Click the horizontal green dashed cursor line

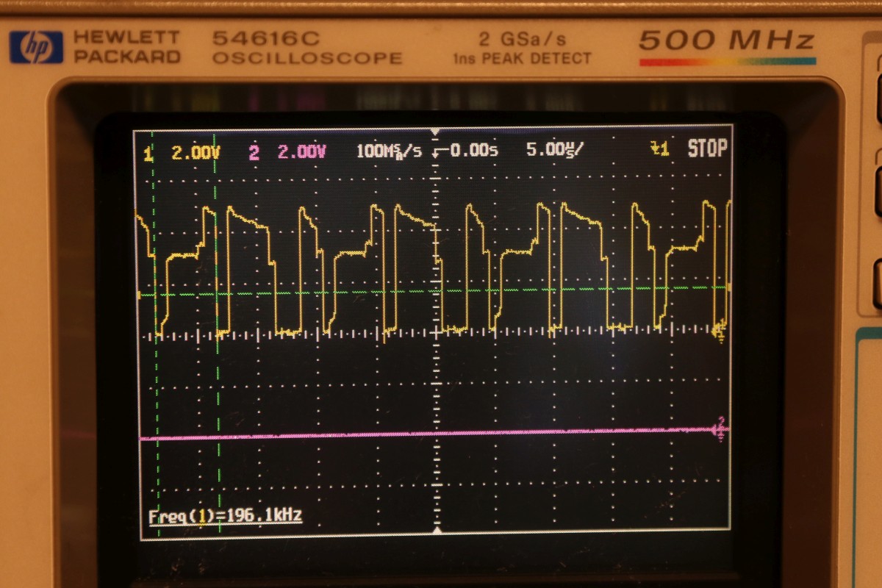click(514, 290)
